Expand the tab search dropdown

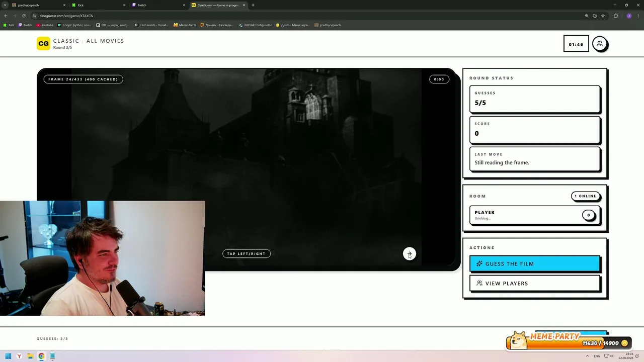pos(5,5)
